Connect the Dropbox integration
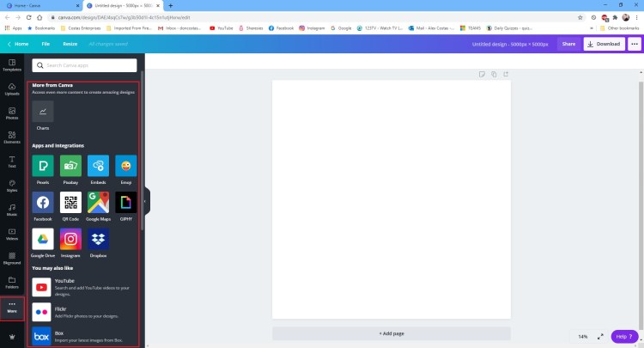This screenshot has height=348, width=644. [99, 239]
